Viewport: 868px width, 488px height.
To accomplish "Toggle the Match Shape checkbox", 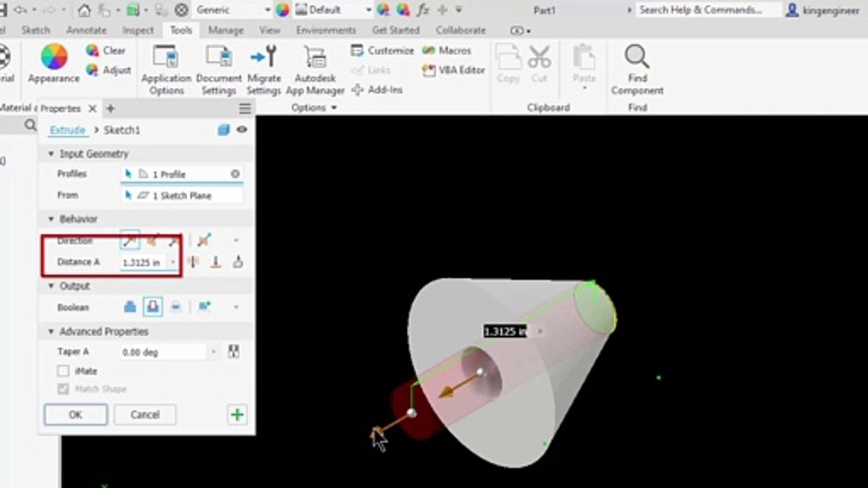I will [x=63, y=389].
